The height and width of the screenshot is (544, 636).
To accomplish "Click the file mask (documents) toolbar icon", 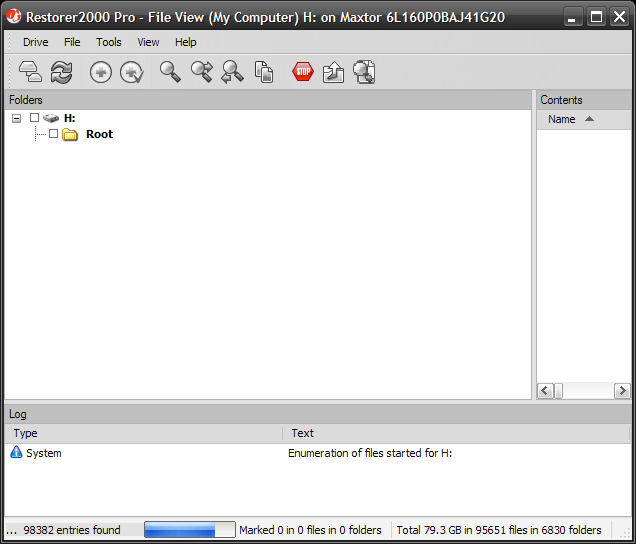I will (x=264, y=72).
